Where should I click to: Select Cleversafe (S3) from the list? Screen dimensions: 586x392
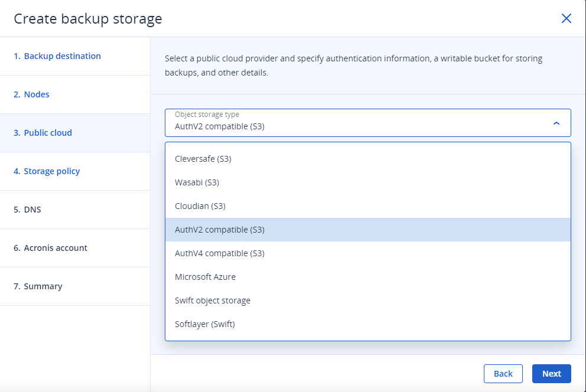pos(368,159)
